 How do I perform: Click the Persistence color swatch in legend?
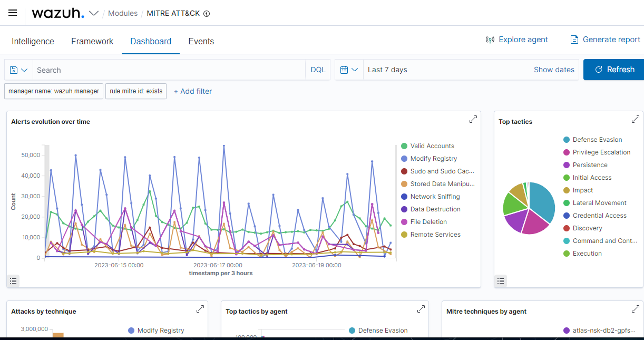(567, 165)
